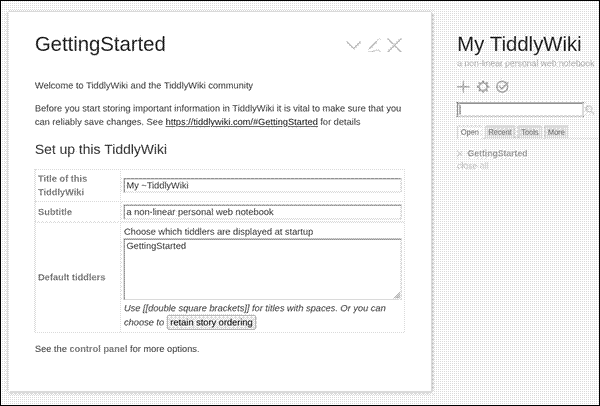Switch to the More sidebar tab

556,132
